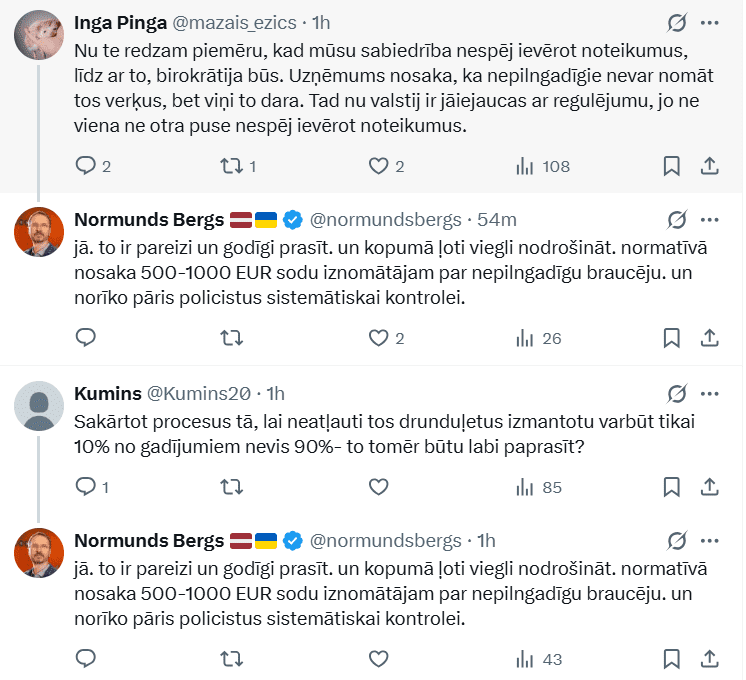Open Kumins display name profile link
746x680 pixels.
coord(107,393)
